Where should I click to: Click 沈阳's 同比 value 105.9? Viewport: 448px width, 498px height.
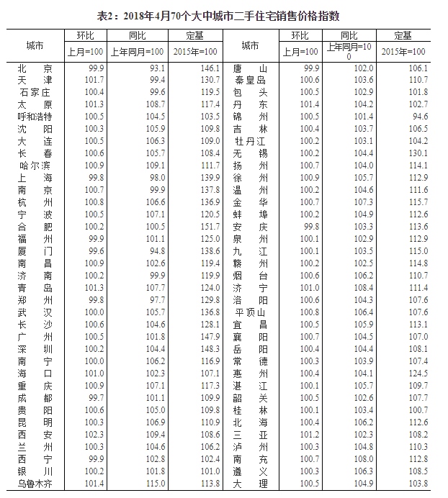[156, 129]
